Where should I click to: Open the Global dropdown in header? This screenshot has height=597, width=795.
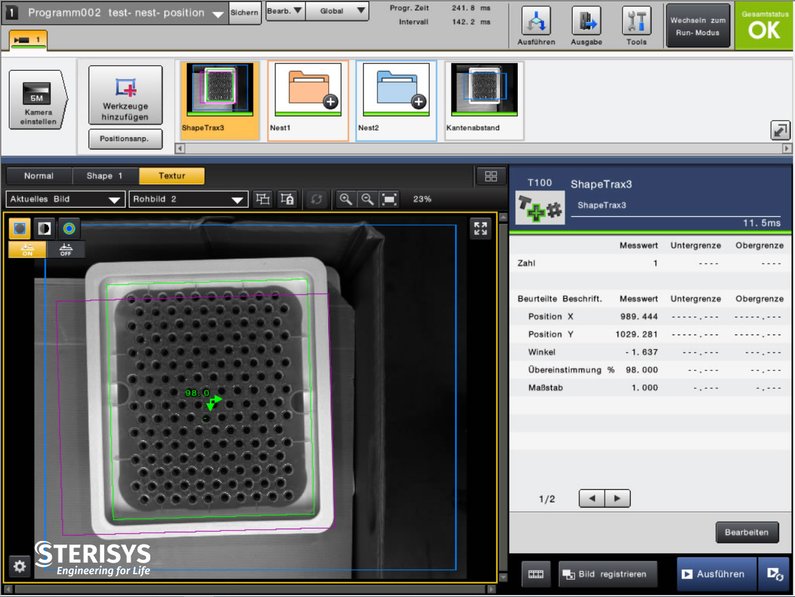pos(336,11)
